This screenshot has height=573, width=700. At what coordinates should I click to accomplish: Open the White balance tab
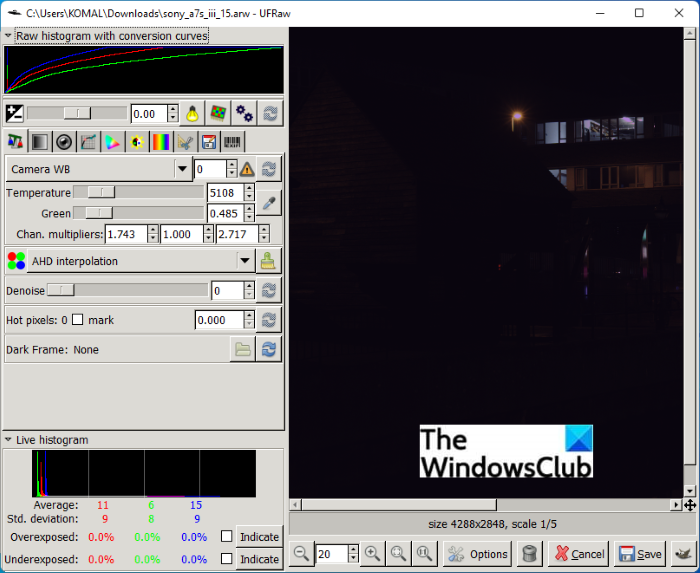point(16,142)
